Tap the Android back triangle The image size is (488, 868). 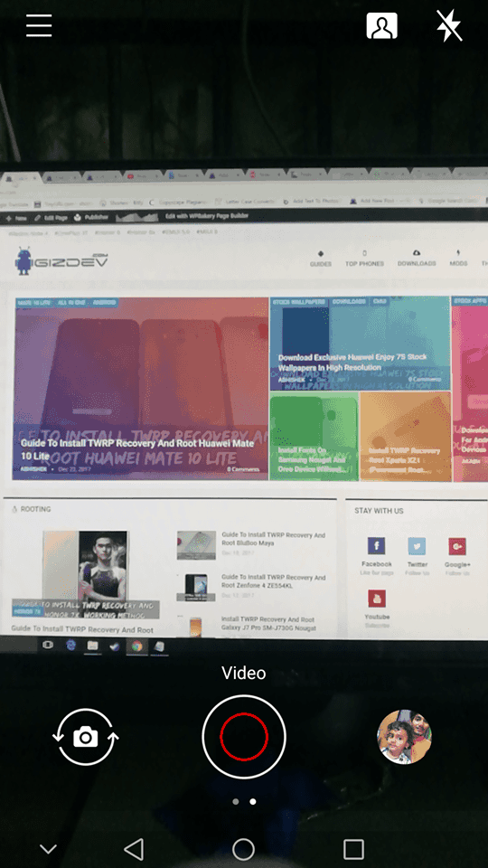(x=134, y=849)
